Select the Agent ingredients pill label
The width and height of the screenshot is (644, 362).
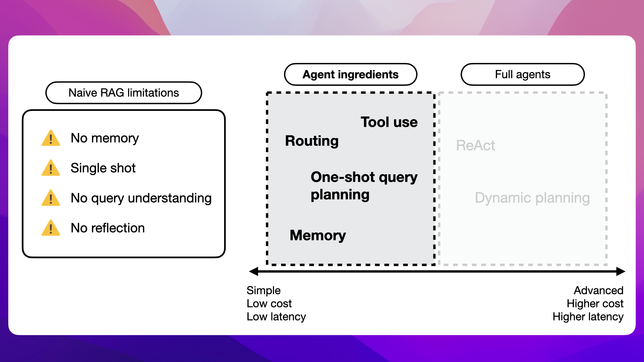pos(351,74)
